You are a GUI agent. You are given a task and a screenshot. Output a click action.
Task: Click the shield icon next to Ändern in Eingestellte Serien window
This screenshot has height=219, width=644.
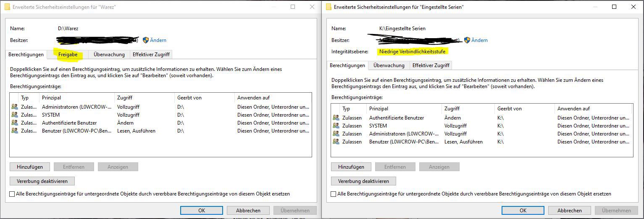pyautogui.click(x=467, y=40)
